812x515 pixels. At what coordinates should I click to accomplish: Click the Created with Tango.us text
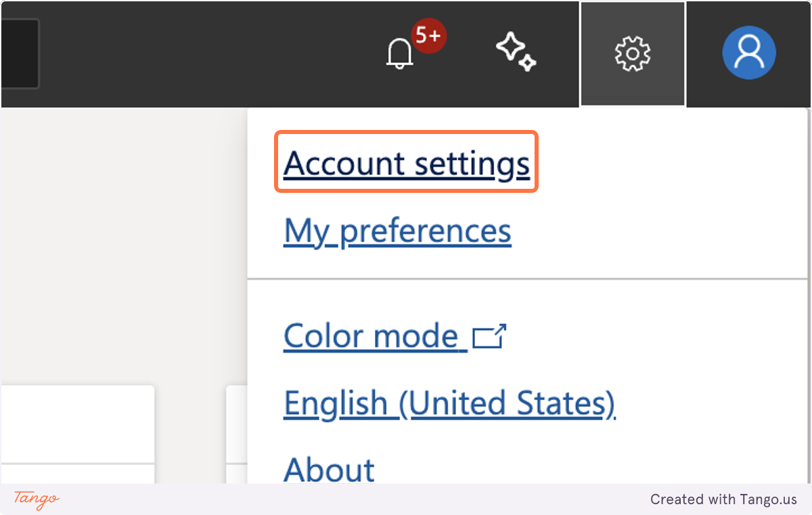point(724,499)
